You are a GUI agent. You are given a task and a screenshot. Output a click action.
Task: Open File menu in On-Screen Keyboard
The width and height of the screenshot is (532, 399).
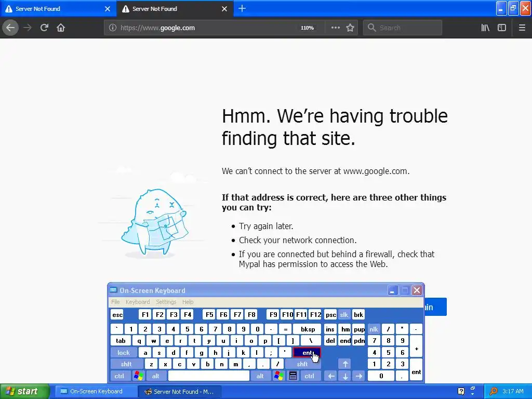click(x=115, y=302)
